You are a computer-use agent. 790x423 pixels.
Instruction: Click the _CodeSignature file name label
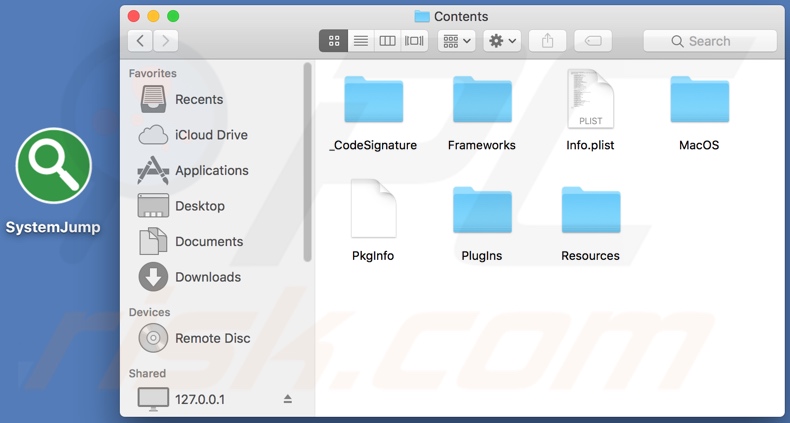[x=373, y=145]
